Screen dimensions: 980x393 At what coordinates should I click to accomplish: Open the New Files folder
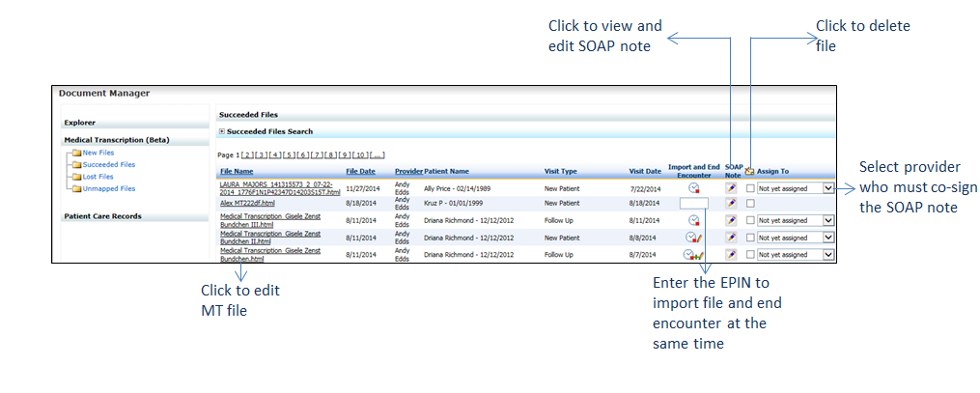98,153
